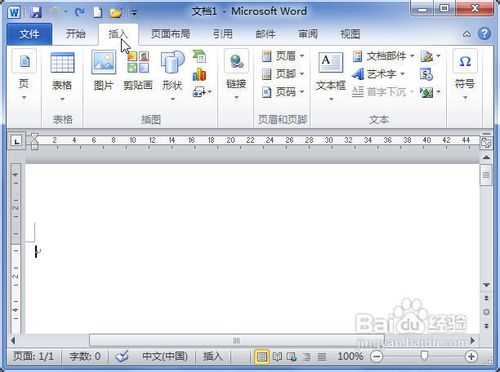Open the Screenshot dropdown in 插图 group

tap(202, 92)
